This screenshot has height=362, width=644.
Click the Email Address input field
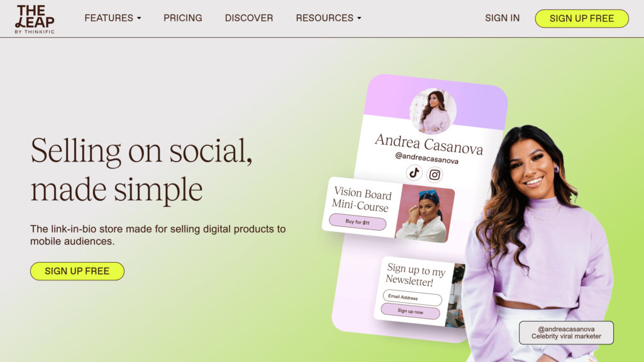(413, 297)
